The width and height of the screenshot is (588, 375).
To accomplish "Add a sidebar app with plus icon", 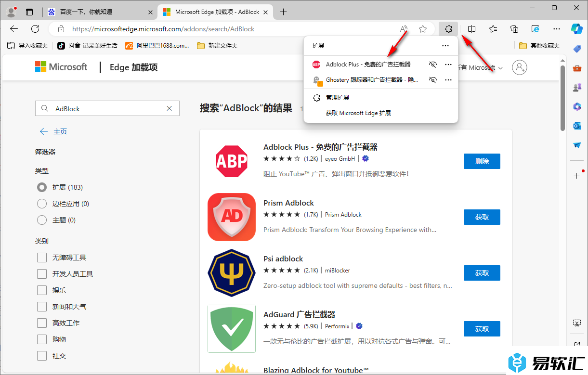I will (x=577, y=176).
